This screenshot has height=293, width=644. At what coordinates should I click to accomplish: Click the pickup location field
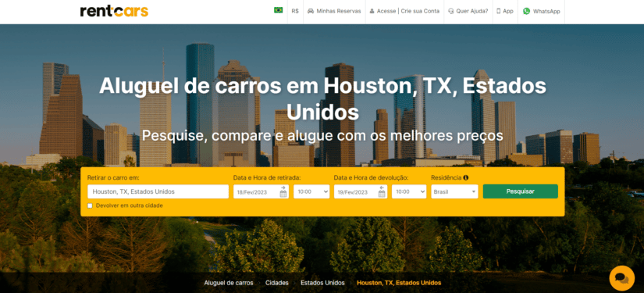coord(158,191)
